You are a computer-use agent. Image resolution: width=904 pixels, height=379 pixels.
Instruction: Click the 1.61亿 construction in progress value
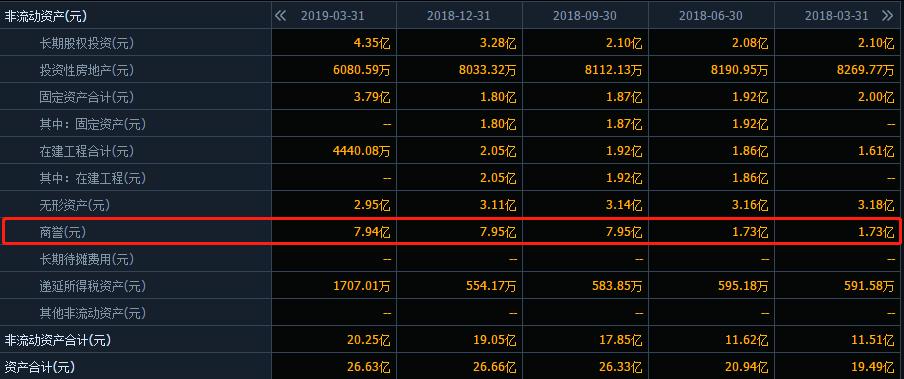875,151
